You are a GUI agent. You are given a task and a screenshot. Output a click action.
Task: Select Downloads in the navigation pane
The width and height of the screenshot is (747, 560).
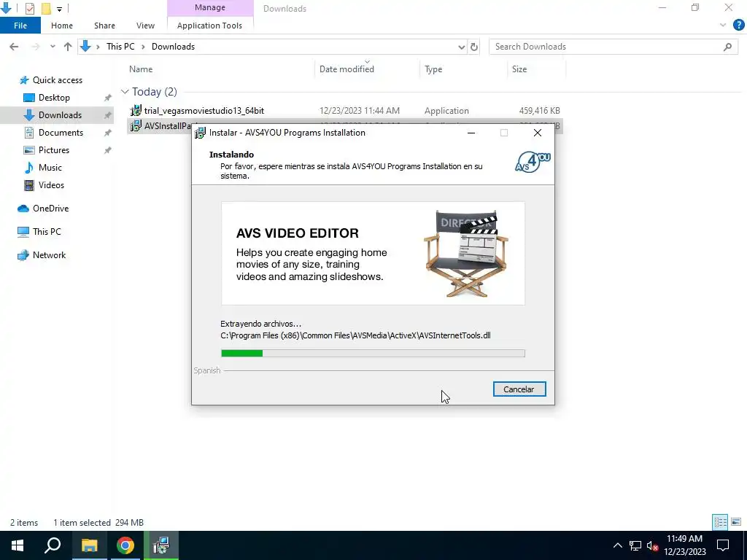pyautogui.click(x=60, y=115)
